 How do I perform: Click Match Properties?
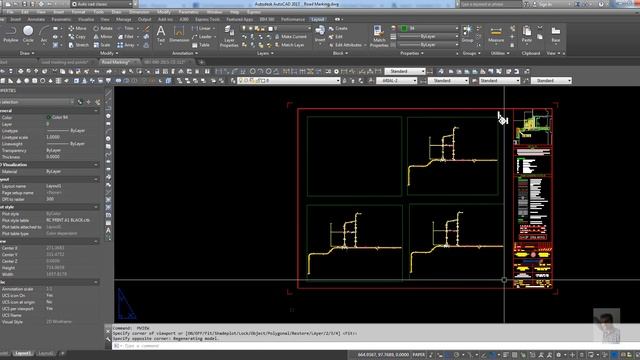379,36
